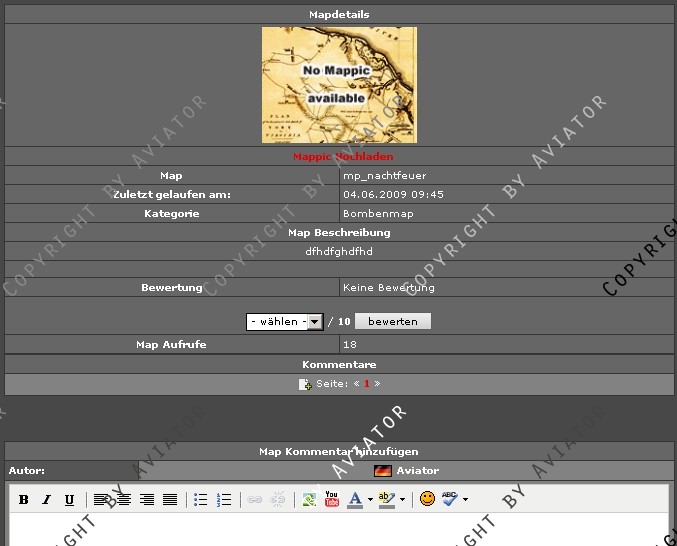Expand spell check options arrow
Image resolution: width=677 pixels, height=546 pixels.
(x=465, y=499)
